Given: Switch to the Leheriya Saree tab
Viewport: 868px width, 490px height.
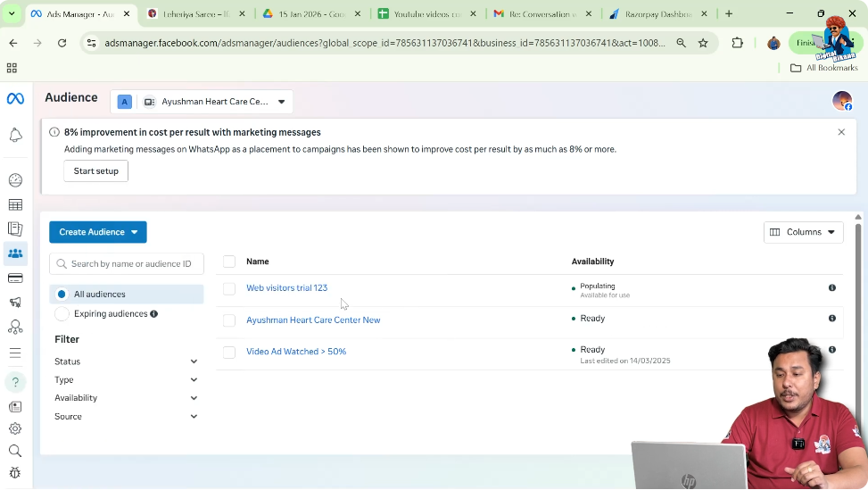Looking at the screenshot, I should click(x=196, y=14).
